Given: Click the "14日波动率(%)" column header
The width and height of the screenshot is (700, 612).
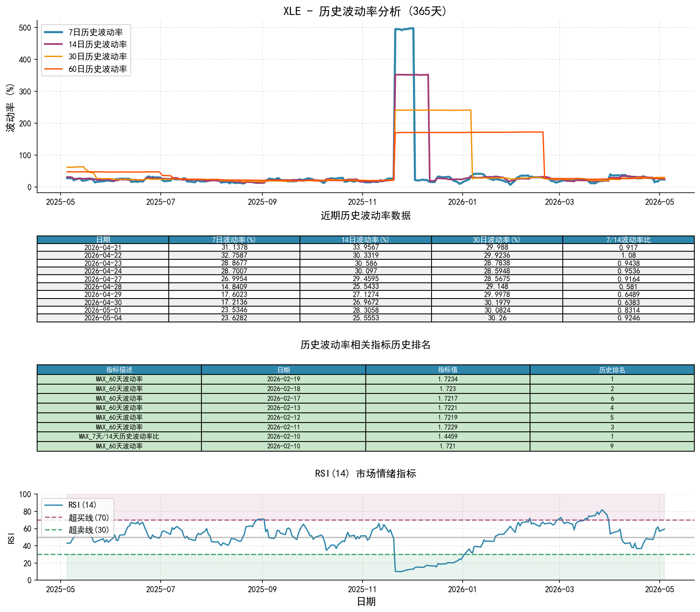Looking at the screenshot, I should 365,240.
